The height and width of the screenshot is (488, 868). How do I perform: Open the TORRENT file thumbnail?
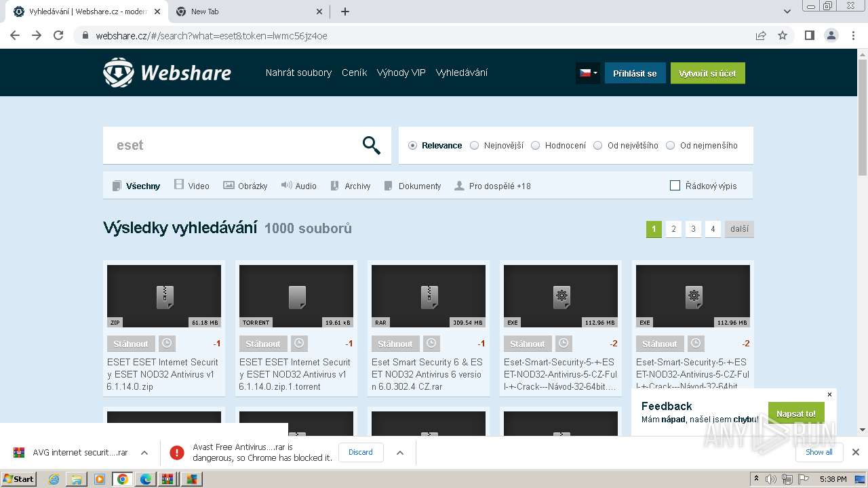click(296, 296)
